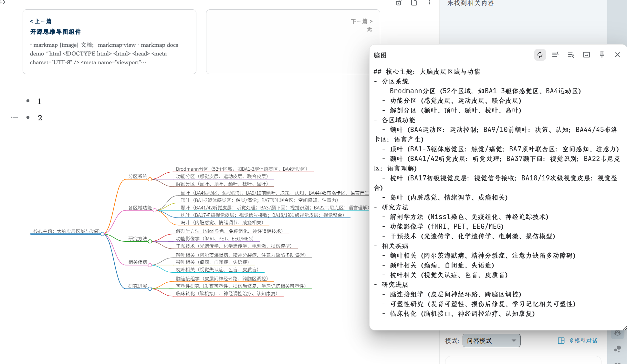Open the 问答模式 mode dropdown
The width and height of the screenshot is (627, 364).
tap(491, 341)
